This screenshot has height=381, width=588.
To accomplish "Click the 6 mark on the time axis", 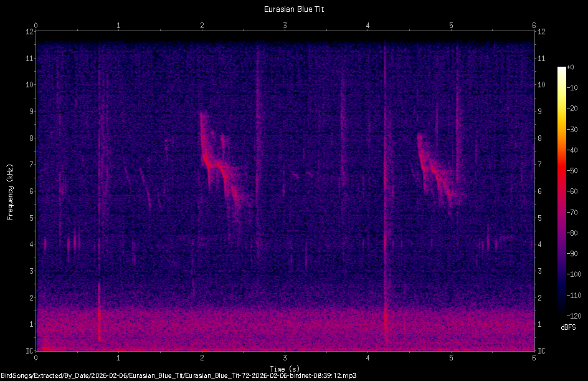I will click(x=534, y=357).
